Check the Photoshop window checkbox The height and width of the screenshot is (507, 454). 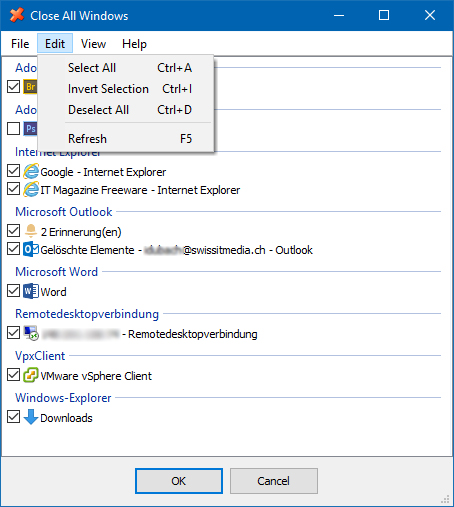pos(13,128)
